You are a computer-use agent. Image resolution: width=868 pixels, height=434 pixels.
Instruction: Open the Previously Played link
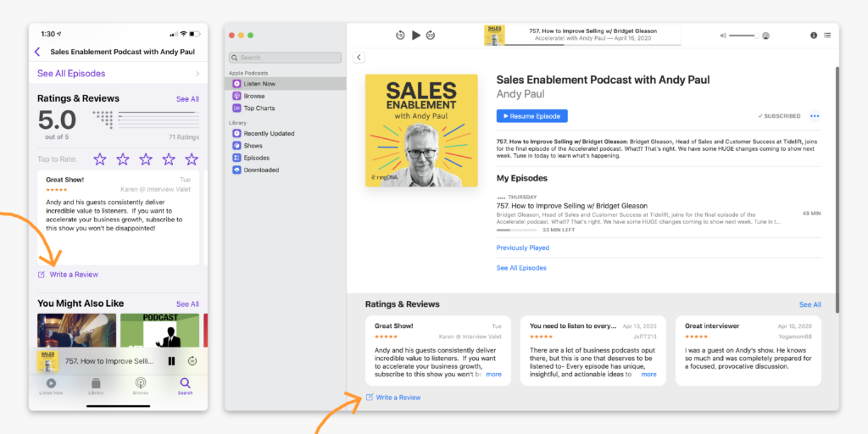pos(523,248)
